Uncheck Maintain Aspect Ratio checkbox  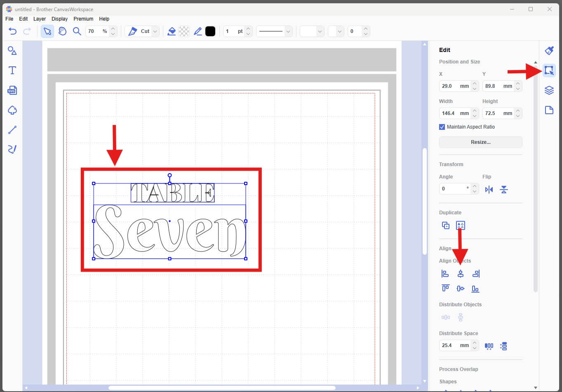(x=442, y=127)
